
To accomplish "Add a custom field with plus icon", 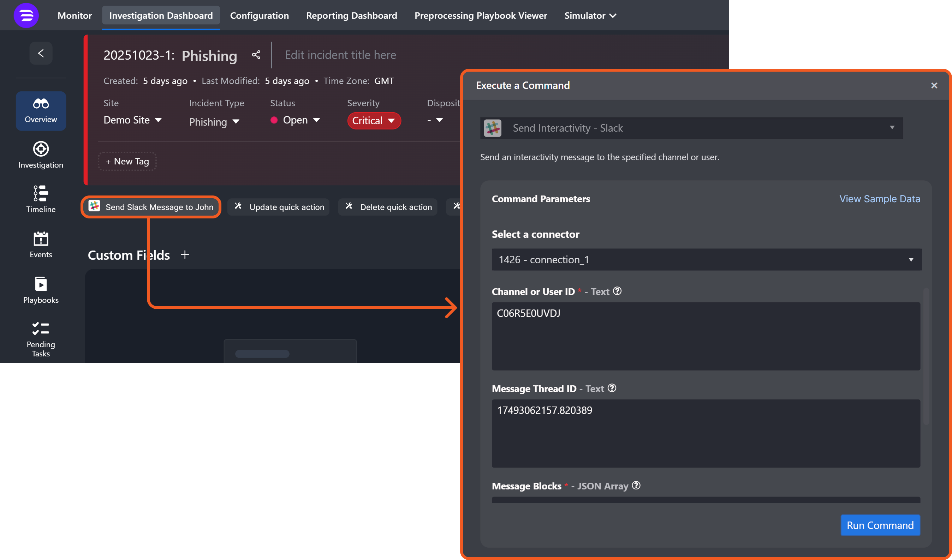I will coord(185,255).
